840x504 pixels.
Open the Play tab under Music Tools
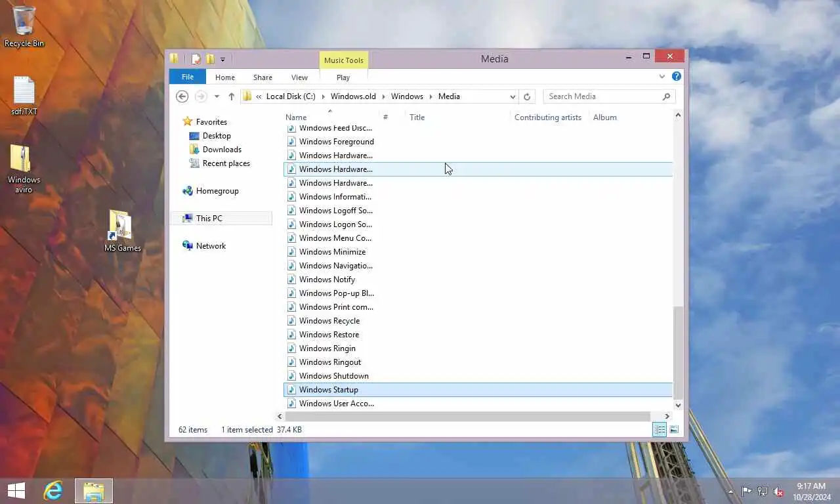coord(343,77)
